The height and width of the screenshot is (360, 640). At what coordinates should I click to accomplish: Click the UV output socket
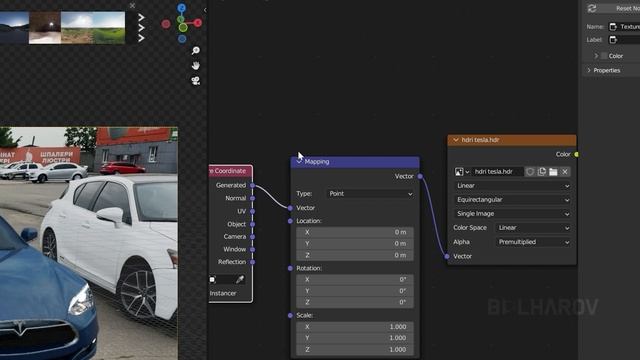click(253, 211)
